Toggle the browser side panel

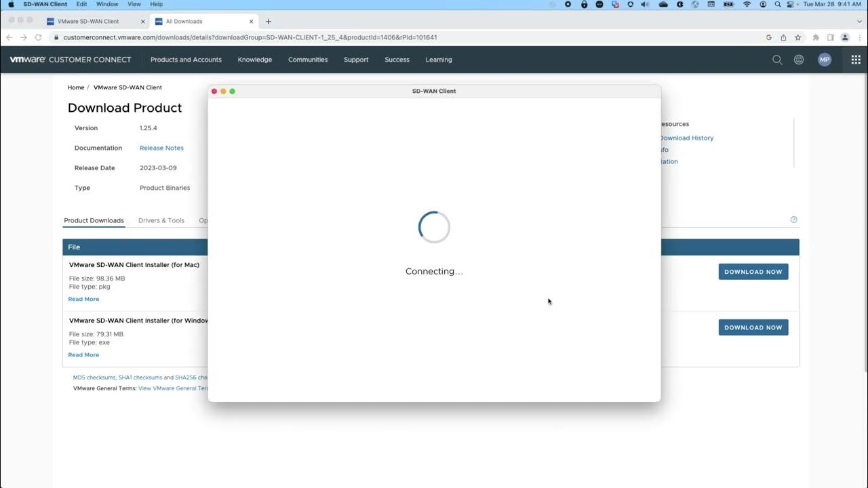(830, 37)
